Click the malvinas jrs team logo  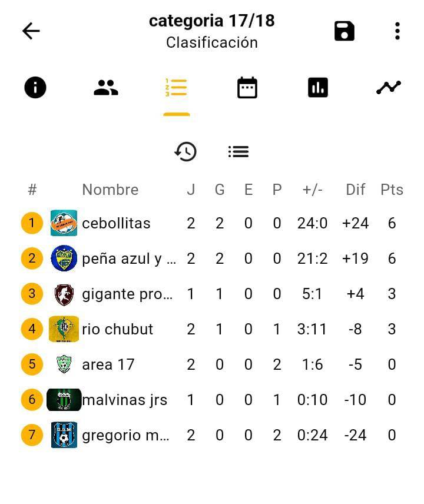click(x=64, y=400)
